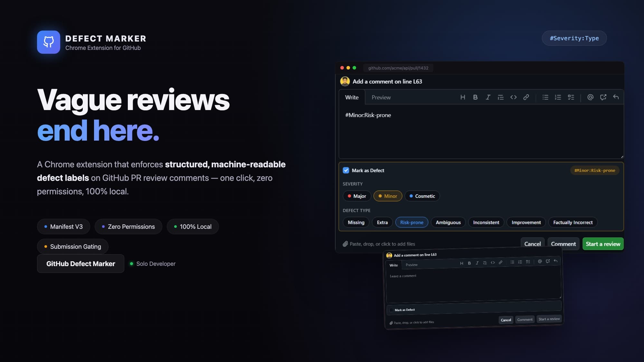644x362 pixels.
Task: Click the mention icon in the small comment box
Action: point(540,262)
